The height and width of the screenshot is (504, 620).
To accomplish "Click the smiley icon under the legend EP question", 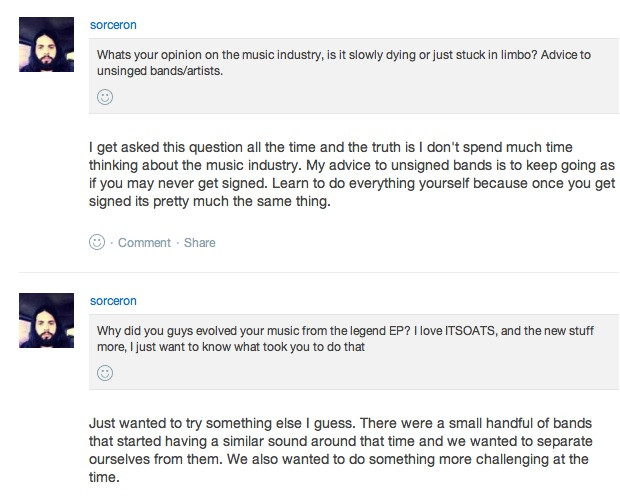I will [x=105, y=373].
